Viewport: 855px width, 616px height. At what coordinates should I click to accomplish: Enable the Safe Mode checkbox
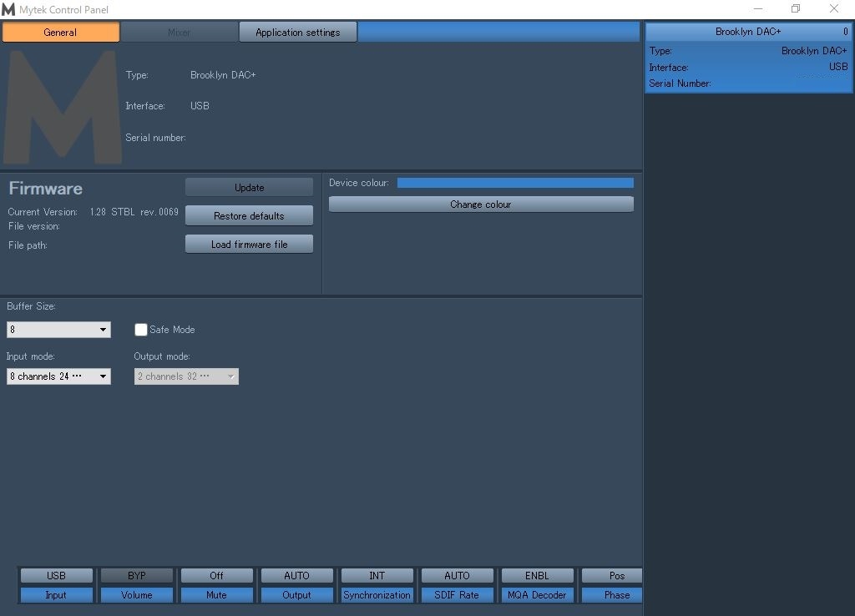coord(140,329)
